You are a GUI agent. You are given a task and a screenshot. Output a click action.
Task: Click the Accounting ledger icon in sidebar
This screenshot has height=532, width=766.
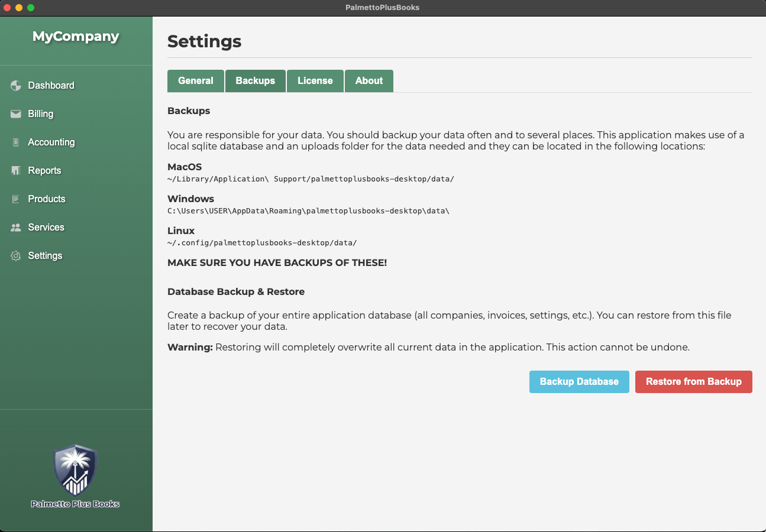pyautogui.click(x=16, y=142)
